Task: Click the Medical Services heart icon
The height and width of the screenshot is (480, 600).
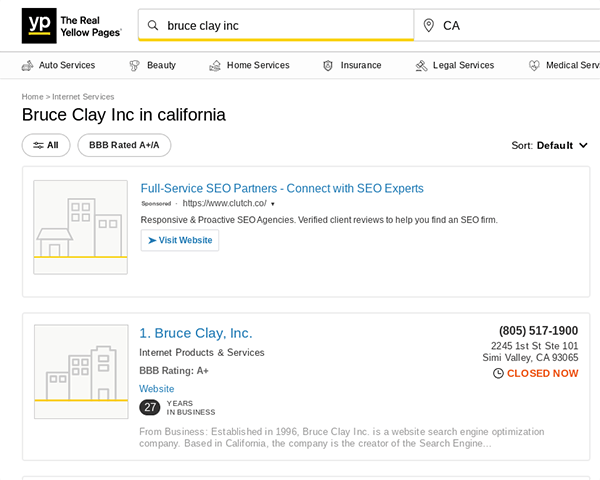Action: click(534, 65)
